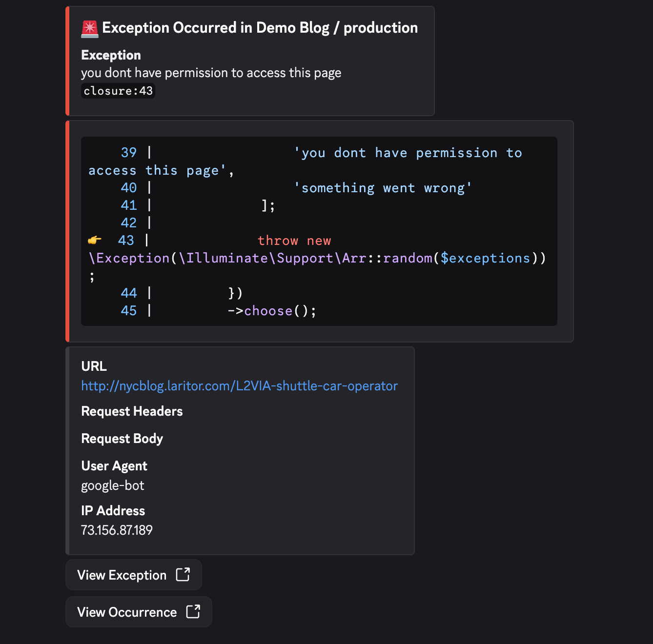Click the Exception Occurred in Demo Blog title
This screenshot has width=653, height=644.
tap(260, 28)
